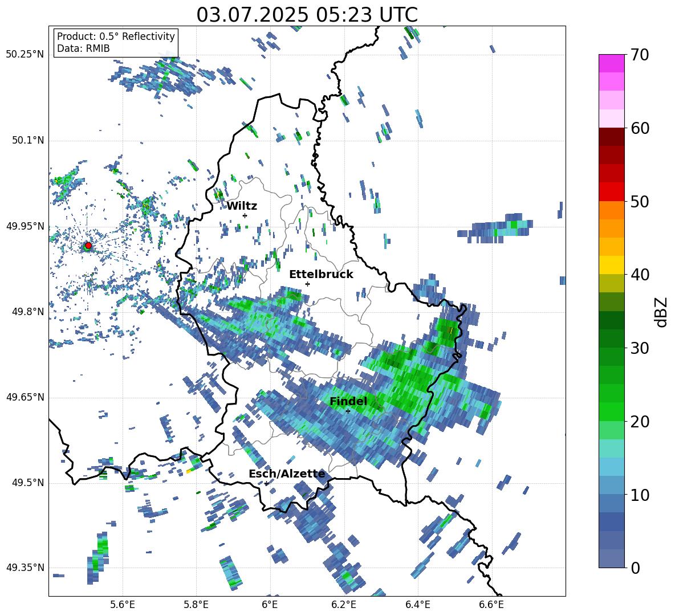Click the red radar location dot

click(x=88, y=246)
